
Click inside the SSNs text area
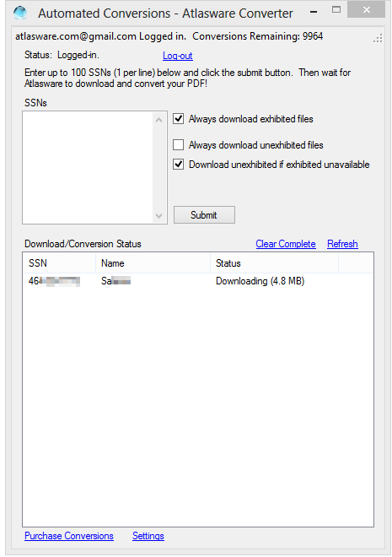coord(88,168)
